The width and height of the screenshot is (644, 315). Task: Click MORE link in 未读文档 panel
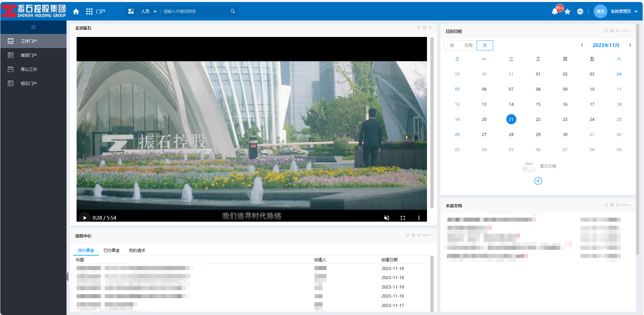click(x=626, y=205)
